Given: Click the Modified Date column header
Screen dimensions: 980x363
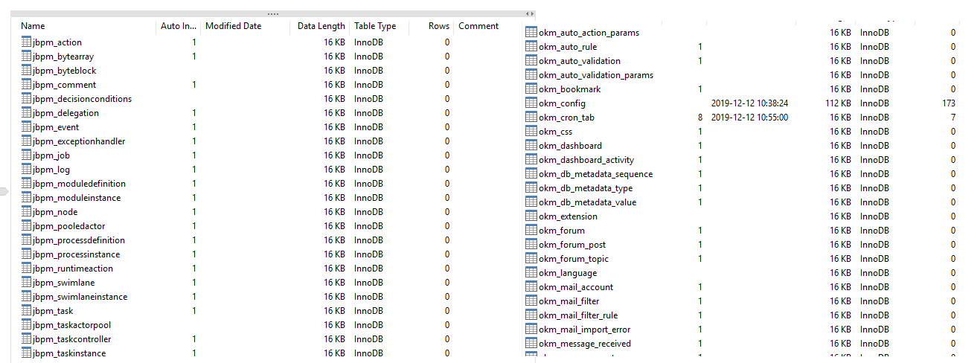Looking at the screenshot, I should click(x=233, y=26).
